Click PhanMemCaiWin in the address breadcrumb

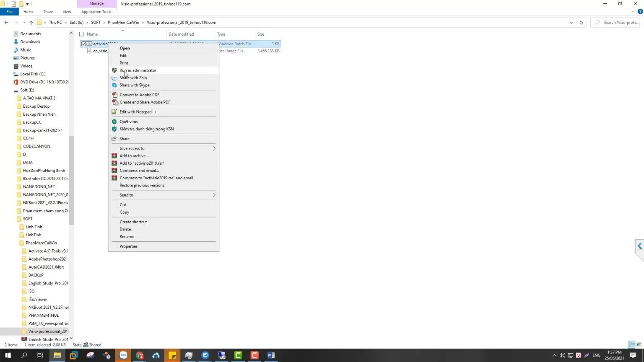point(123,23)
